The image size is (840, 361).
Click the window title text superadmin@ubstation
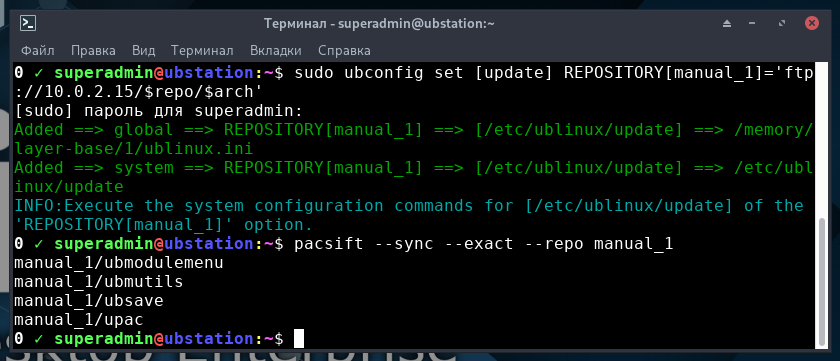coord(411,24)
